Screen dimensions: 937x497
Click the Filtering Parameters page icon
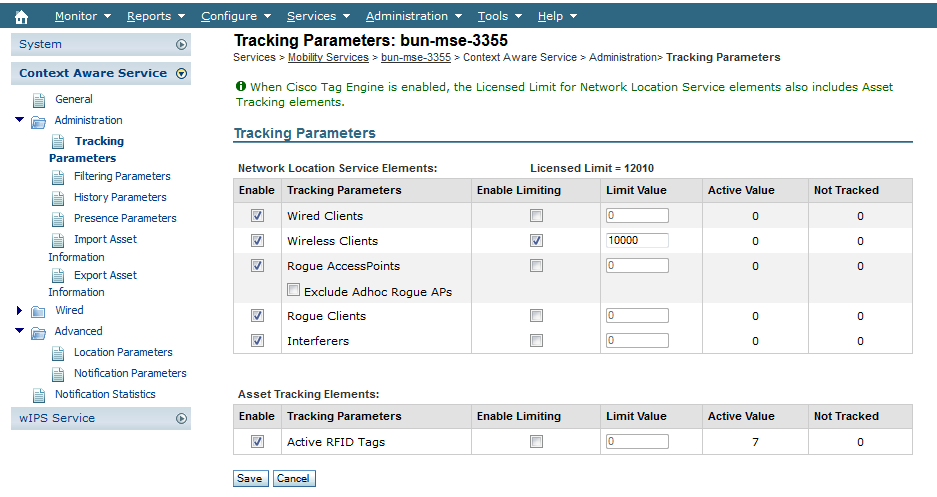coord(59,177)
